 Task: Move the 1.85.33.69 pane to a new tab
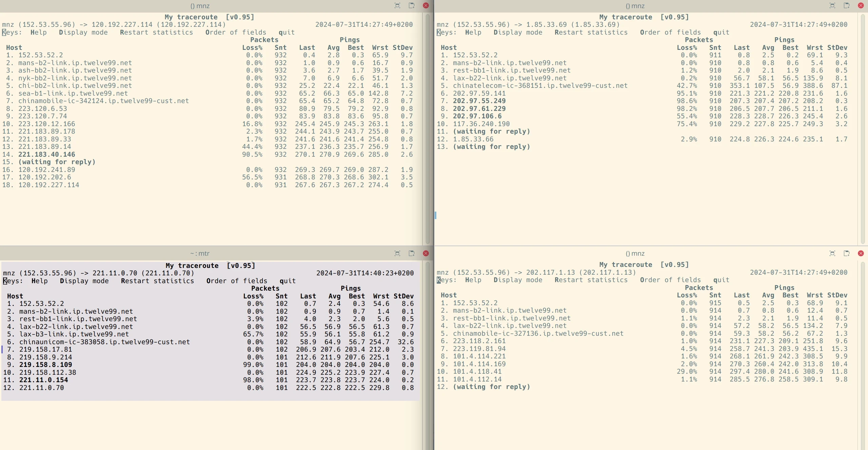[x=847, y=5]
